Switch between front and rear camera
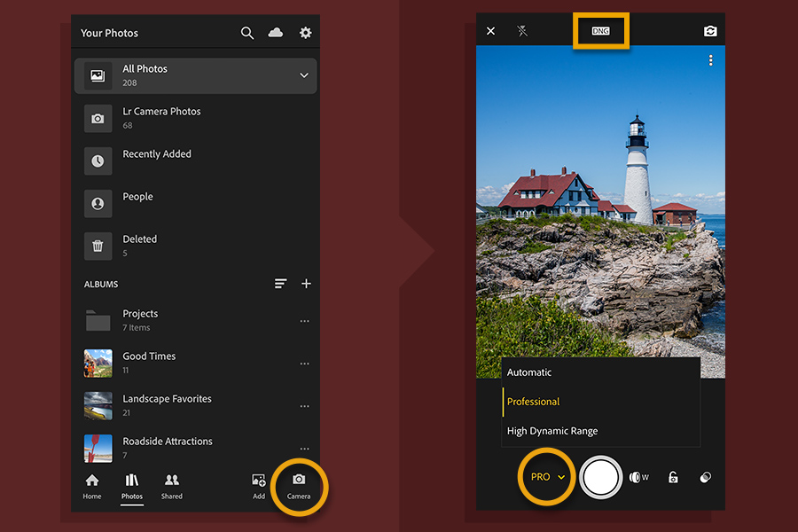798x532 pixels. [710, 31]
